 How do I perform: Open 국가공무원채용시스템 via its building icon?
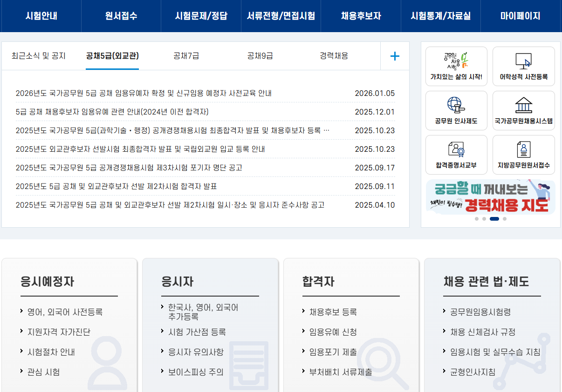click(523, 110)
